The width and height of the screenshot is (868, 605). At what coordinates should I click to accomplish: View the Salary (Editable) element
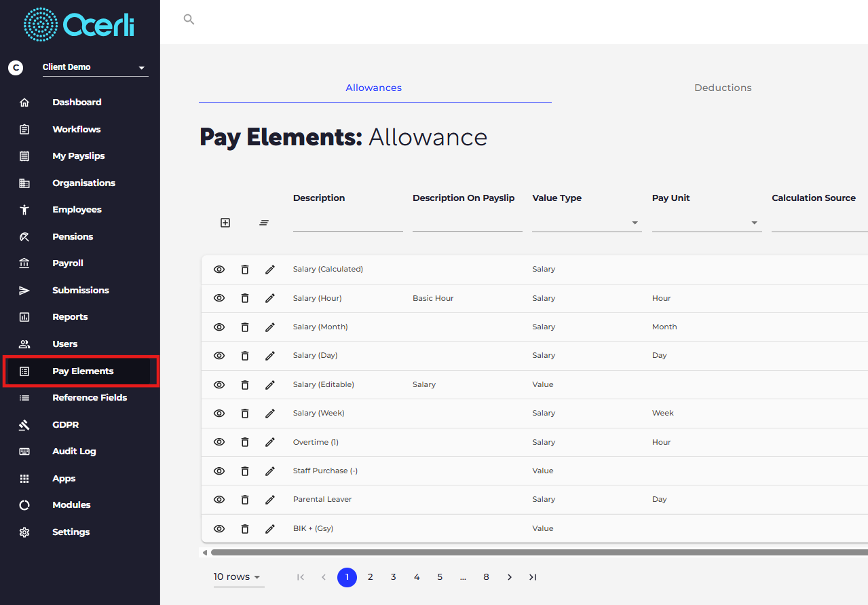219,385
